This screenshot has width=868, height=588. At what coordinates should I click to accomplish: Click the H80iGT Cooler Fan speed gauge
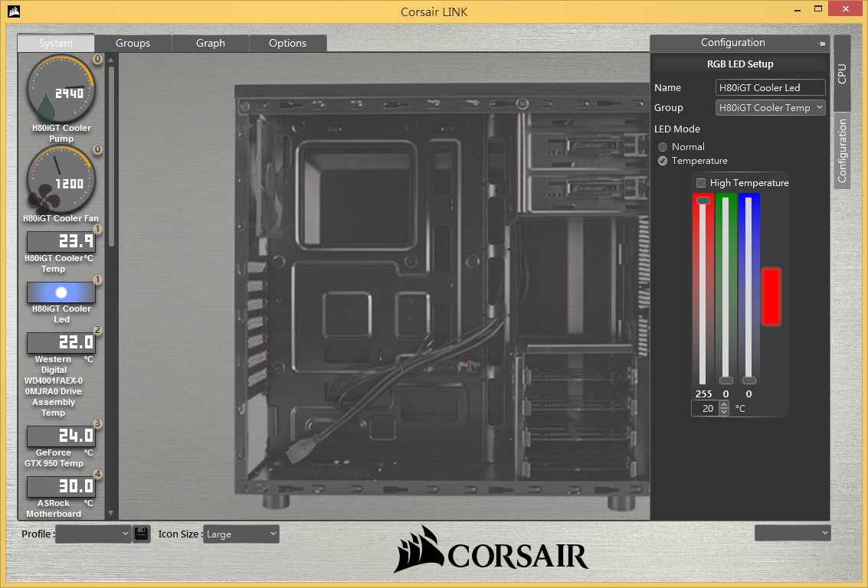(61, 179)
